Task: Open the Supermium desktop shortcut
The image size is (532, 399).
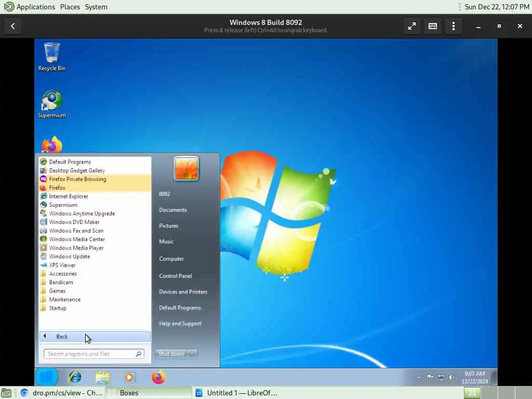Action: (51, 104)
